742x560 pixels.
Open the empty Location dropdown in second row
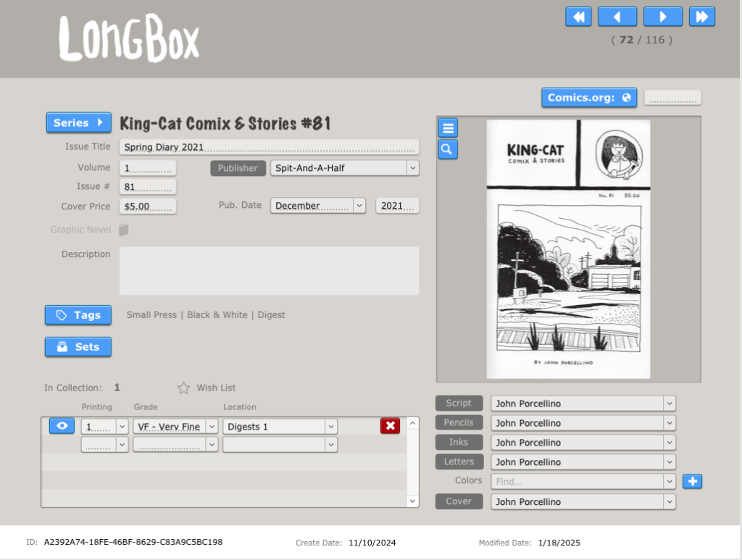click(330, 445)
